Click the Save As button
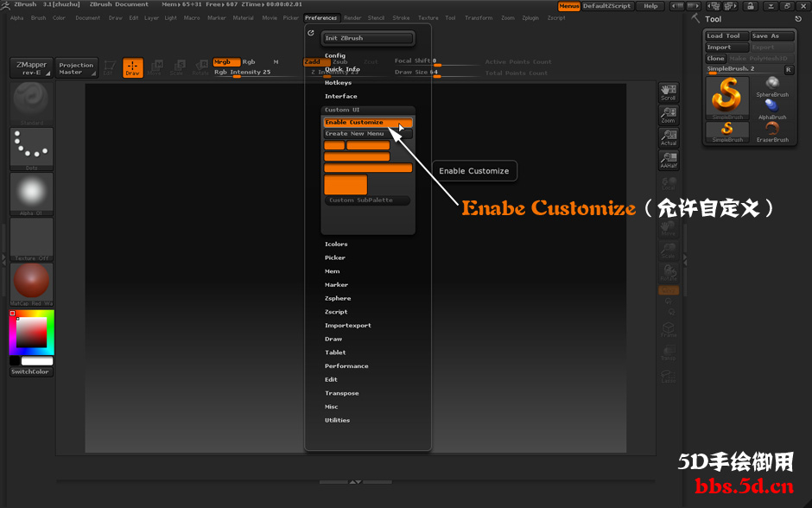Viewport: 812px width, 508px height. 772,35
